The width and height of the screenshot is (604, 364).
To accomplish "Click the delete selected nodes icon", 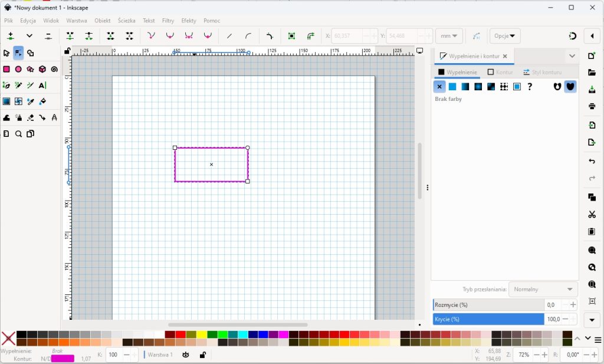I will point(48,36).
